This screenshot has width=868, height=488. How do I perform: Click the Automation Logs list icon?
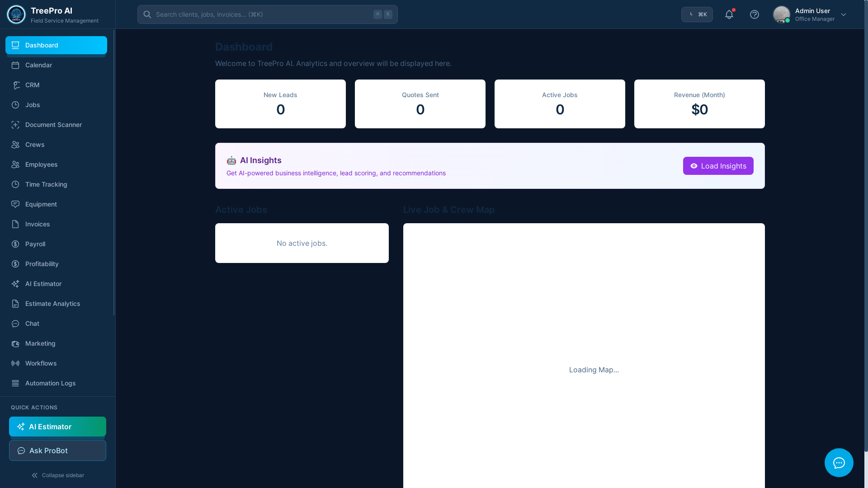pyautogui.click(x=15, y=383)
